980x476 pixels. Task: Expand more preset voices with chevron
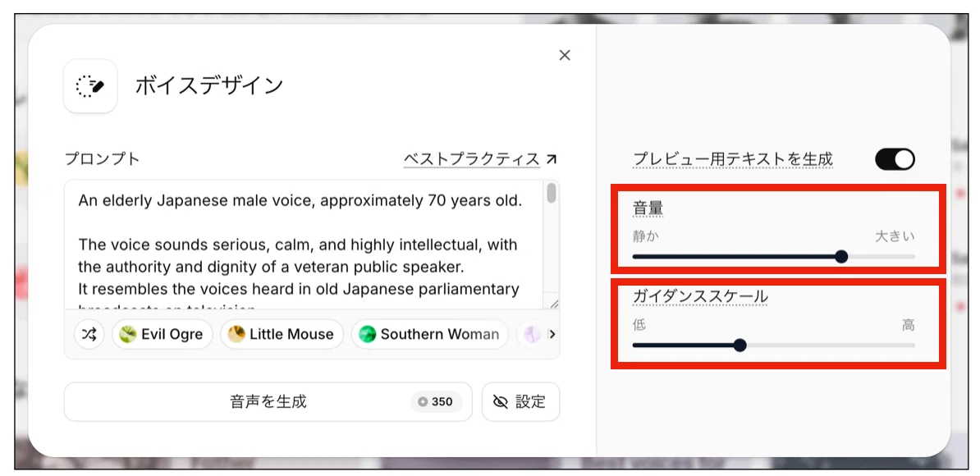pos(552,334)
